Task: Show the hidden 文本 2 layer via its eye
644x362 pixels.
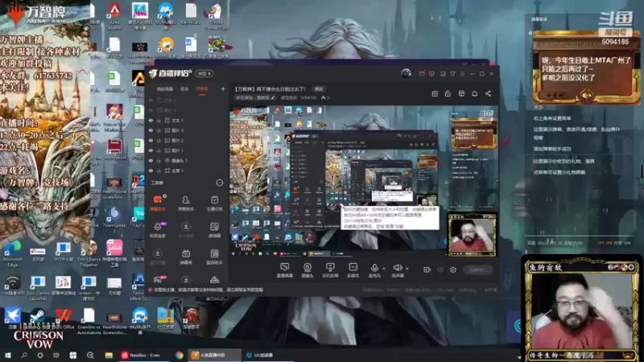Action: [151, 100]
